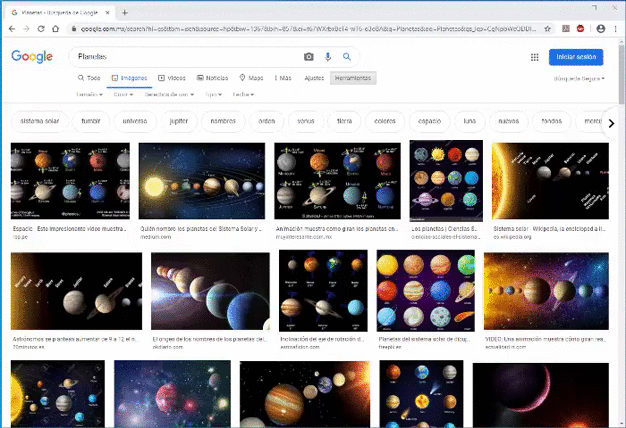The width and height of the screenshot is (626, 428).
Task: Open the browser home page
Action: coord(55,29)
